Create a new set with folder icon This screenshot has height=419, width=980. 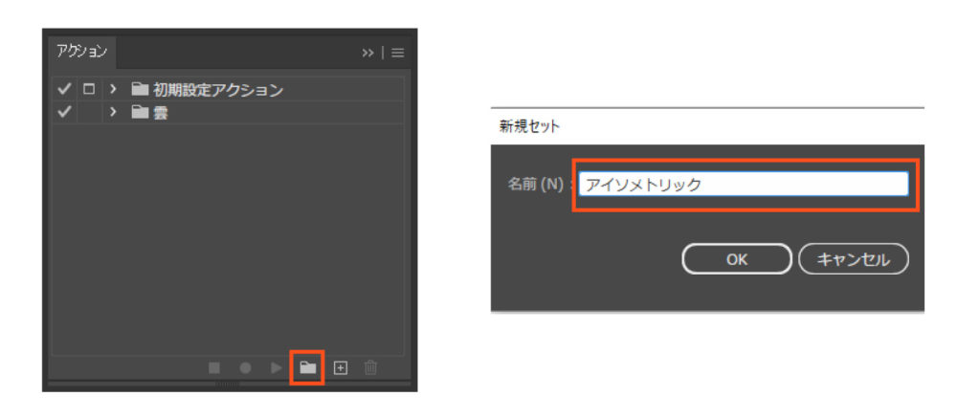(x=307, y=367)
